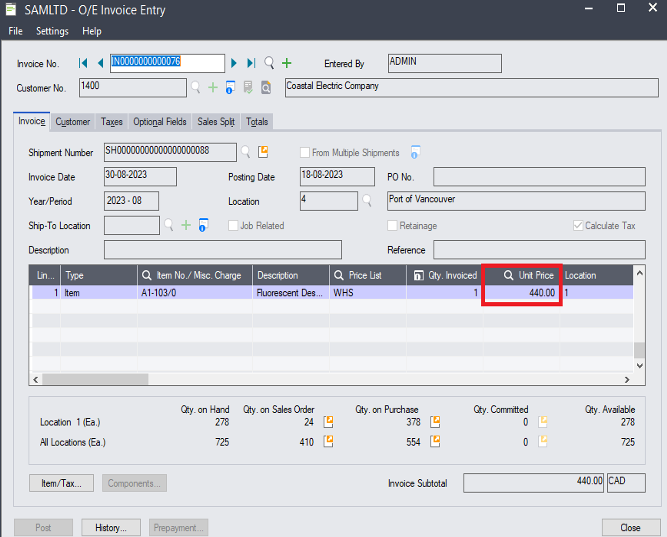The height and width of the screenshot is (537, 667).
Task: Click grid vertical scroll down arrow
Action: click(x=639, y=366)
